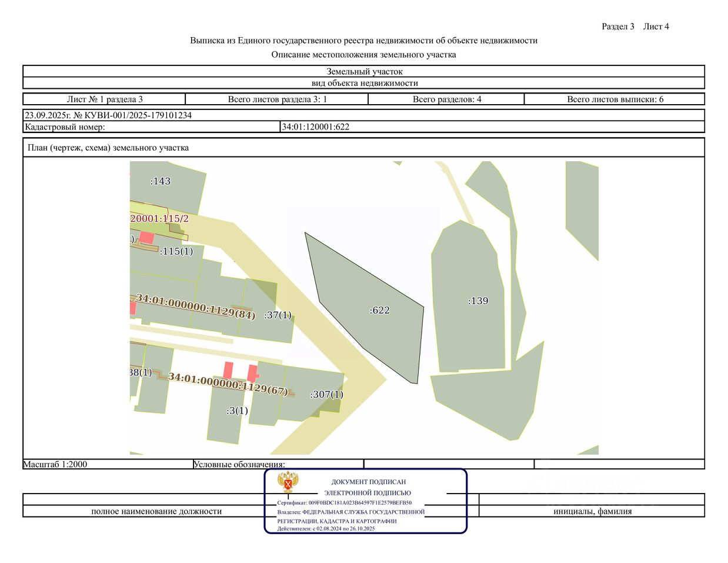The image size is (728, 563).
Task: Click the subtitle 'Описание местоположения земельного участка'
Action: tap(364, 54)
